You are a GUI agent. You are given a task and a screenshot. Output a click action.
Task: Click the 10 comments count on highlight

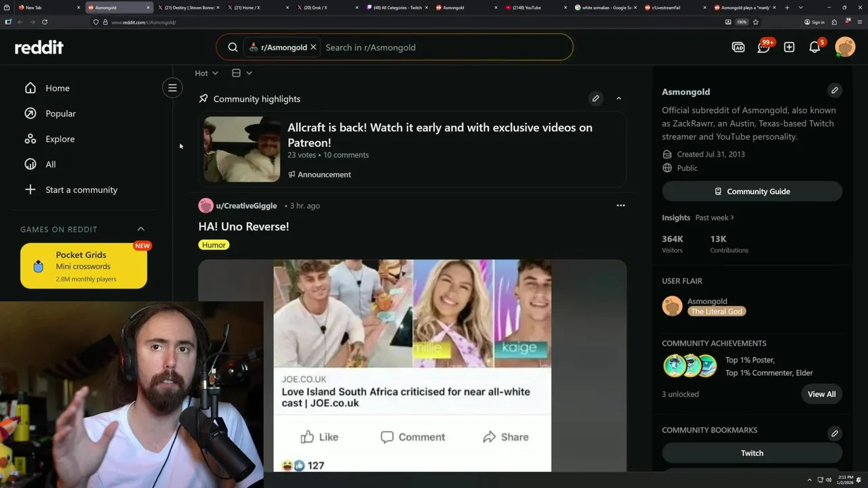tap(346, 155)
